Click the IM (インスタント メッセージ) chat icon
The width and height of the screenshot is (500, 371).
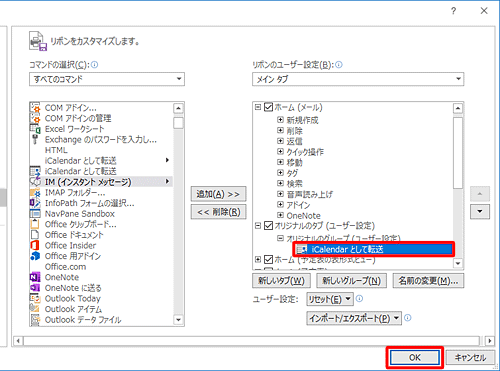[x=35, y=182]
